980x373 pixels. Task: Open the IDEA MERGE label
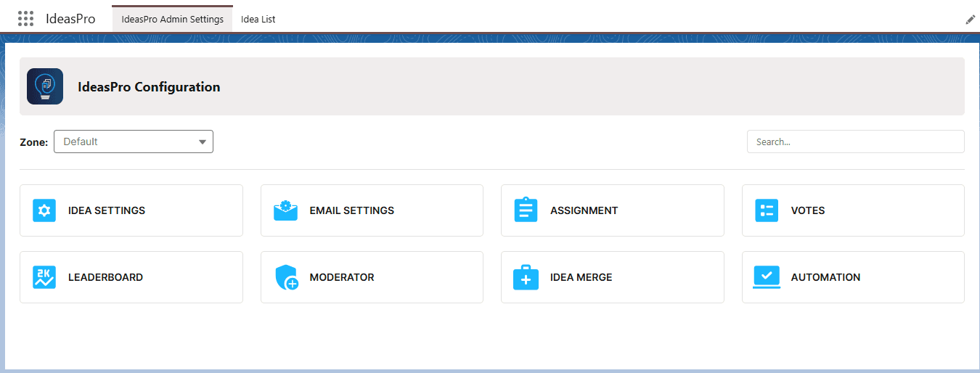[x=581, y=277]
